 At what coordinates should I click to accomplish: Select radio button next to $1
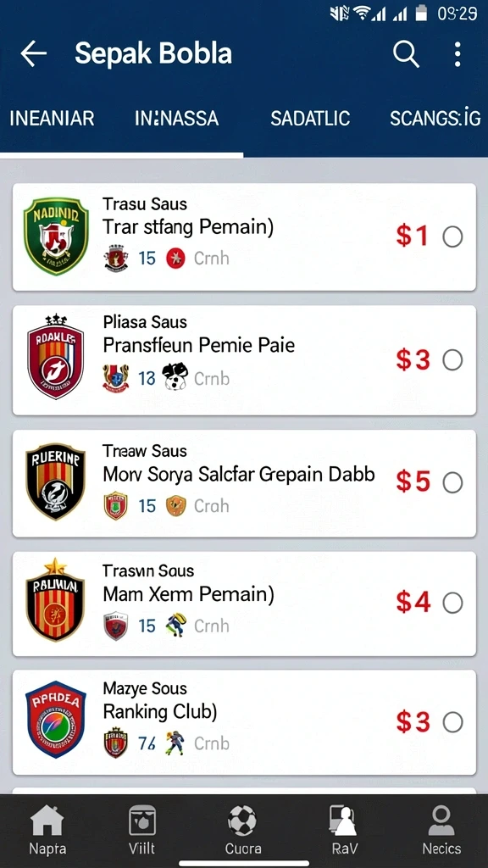tap(452, 237)
